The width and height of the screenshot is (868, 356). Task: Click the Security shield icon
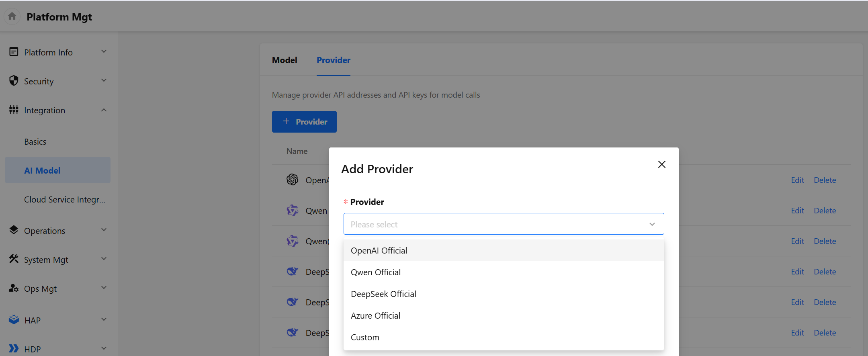14,81
